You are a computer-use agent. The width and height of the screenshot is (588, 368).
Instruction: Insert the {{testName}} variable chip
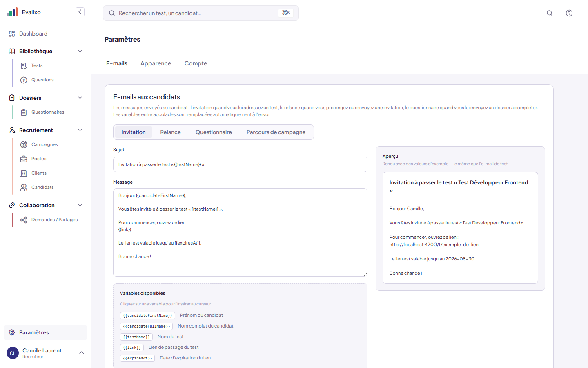136,337
